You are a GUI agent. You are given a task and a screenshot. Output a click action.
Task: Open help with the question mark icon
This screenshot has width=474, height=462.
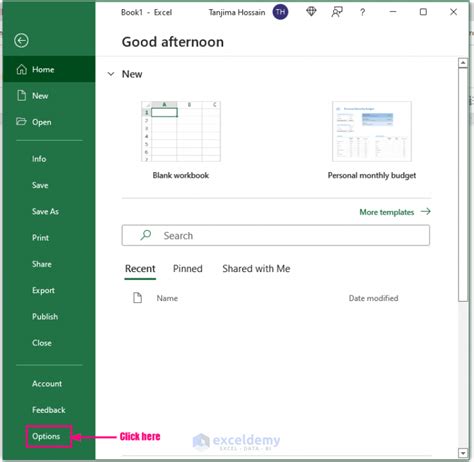click(x=362, y=12)
